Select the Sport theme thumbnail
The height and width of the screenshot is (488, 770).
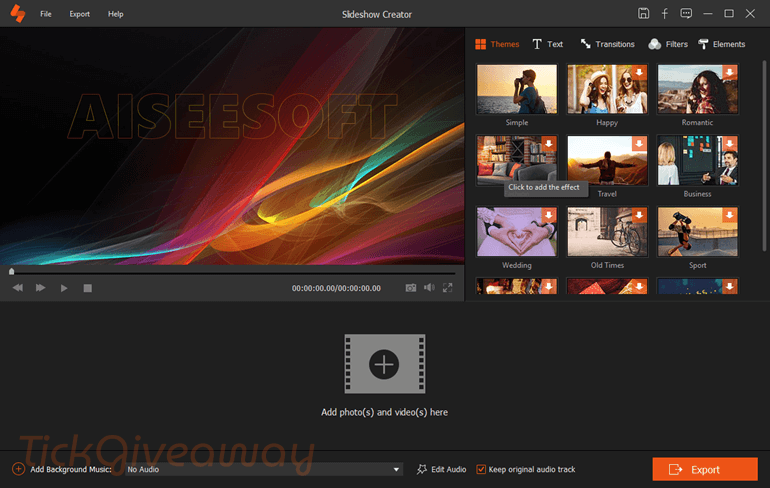(697, 231)
